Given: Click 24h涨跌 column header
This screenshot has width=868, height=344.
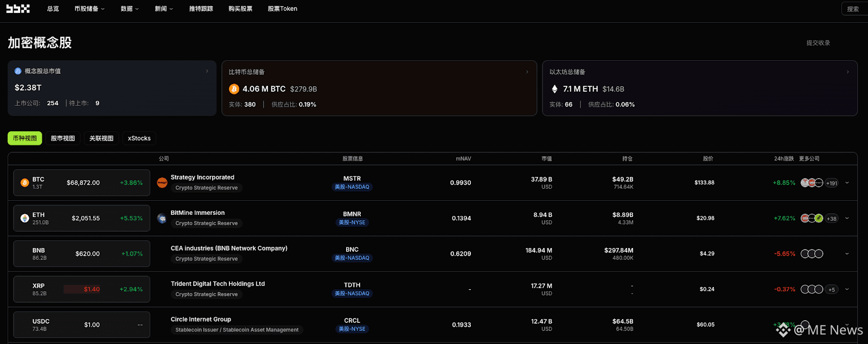Looking at the screenshot, I should coord(783,159).
